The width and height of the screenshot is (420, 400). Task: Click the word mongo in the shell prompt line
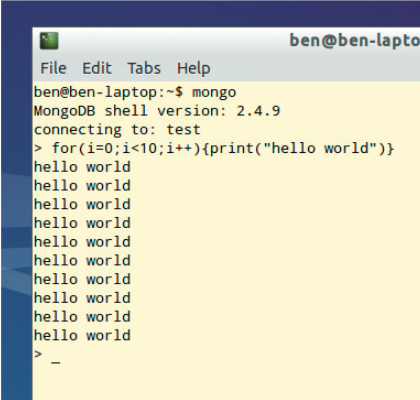214,92
